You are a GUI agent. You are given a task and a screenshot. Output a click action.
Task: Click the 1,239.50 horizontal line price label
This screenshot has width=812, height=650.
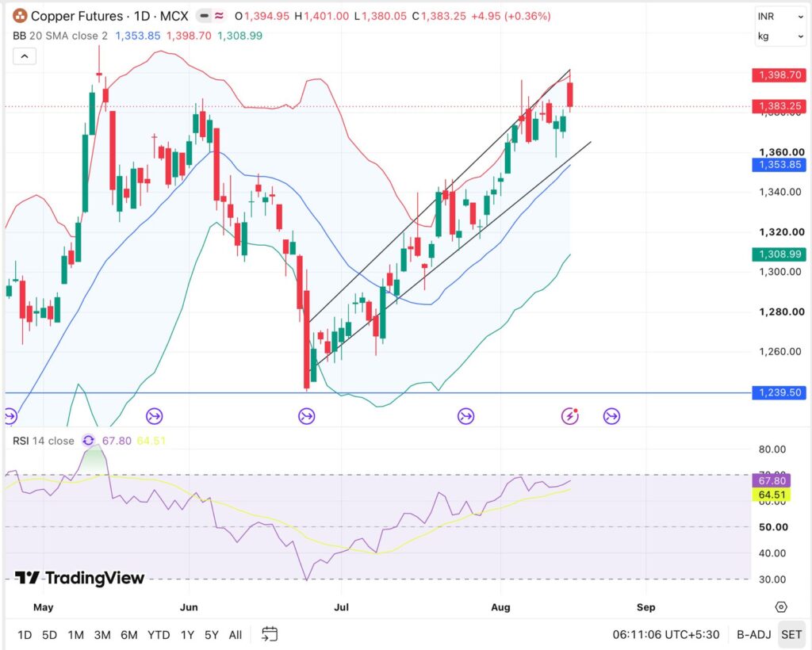tap(779, 392)
